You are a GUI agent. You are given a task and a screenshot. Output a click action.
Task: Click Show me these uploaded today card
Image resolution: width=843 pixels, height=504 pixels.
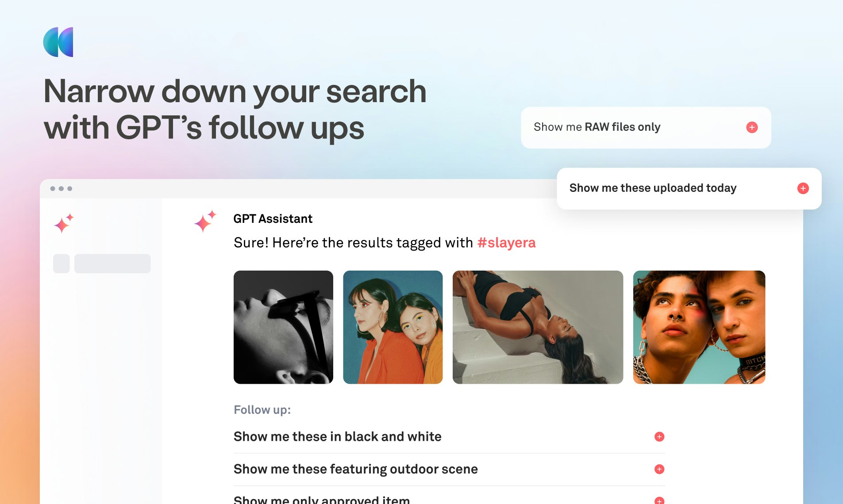[x=689, y=188]
